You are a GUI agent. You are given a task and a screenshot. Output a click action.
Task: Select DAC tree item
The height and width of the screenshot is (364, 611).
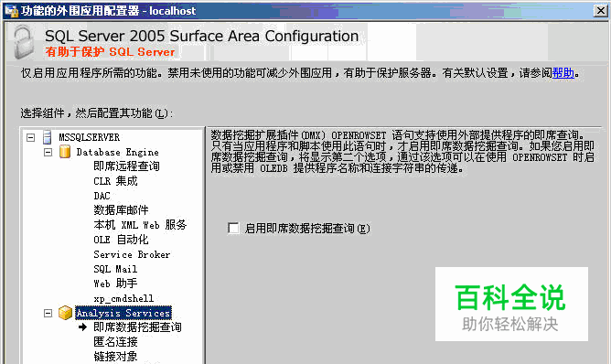[x=102, y=196]
